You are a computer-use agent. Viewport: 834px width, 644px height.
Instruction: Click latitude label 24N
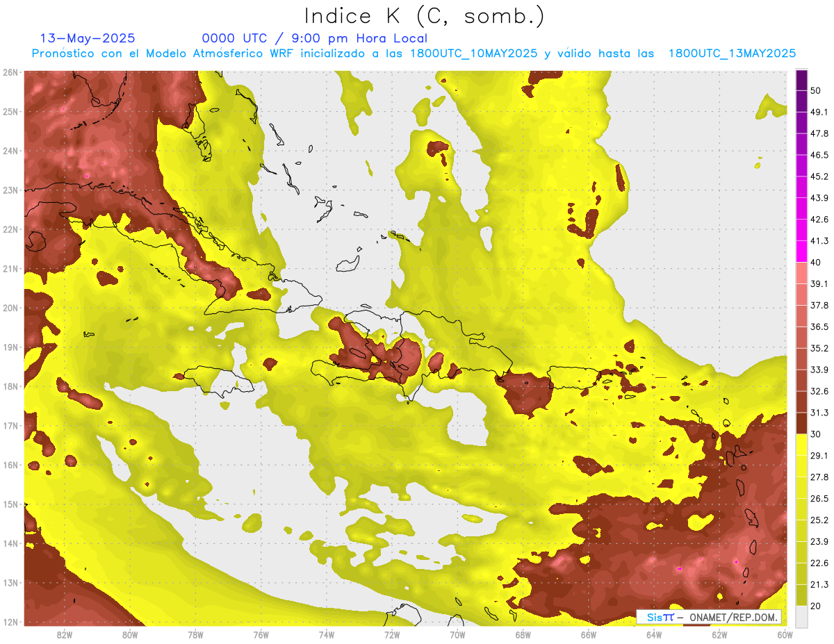pos(10,151)
